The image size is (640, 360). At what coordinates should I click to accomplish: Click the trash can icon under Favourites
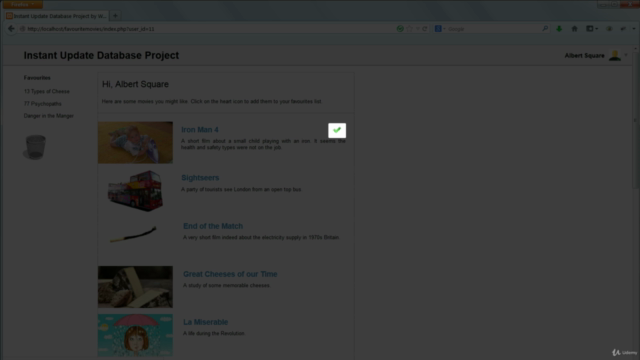tap(35, 147)
